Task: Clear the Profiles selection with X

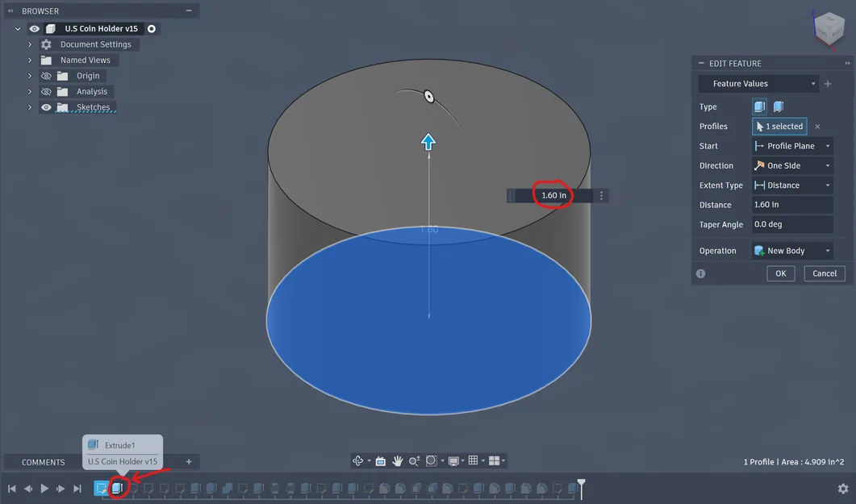Action: [x=817, y=126]
